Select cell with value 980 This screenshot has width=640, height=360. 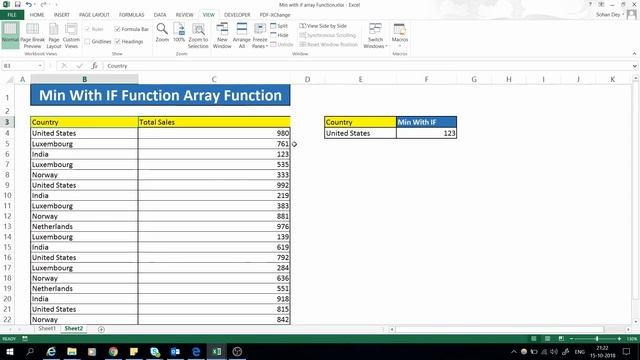click(214, 133)
